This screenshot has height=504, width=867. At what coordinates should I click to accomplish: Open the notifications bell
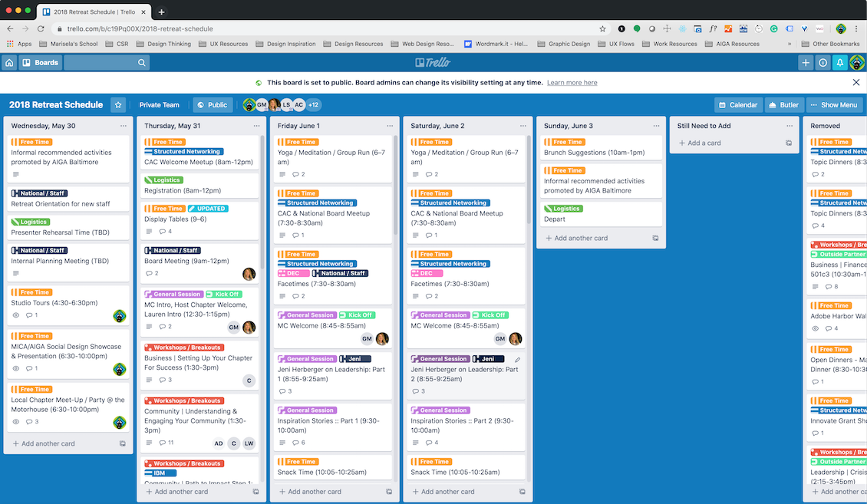click(x=840, y=62)
